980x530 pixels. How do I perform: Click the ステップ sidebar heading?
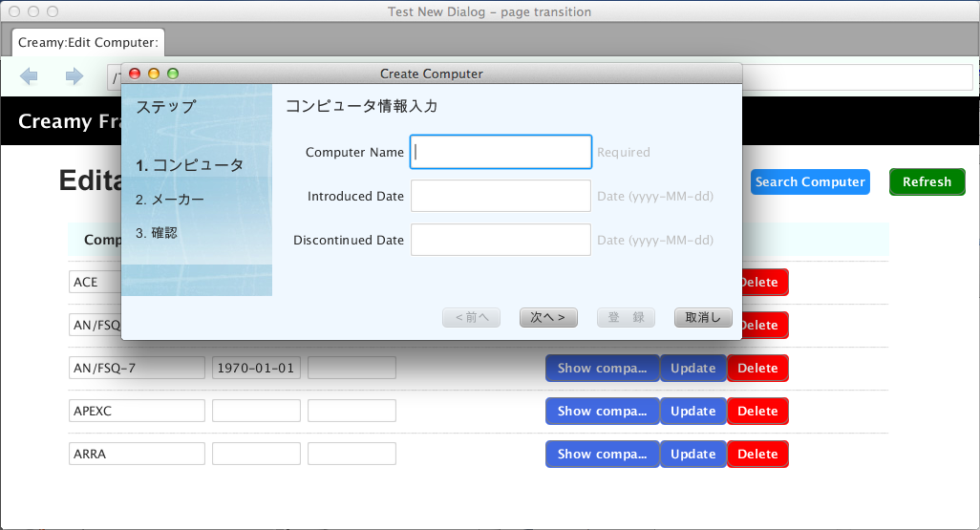tap(165, 107)
